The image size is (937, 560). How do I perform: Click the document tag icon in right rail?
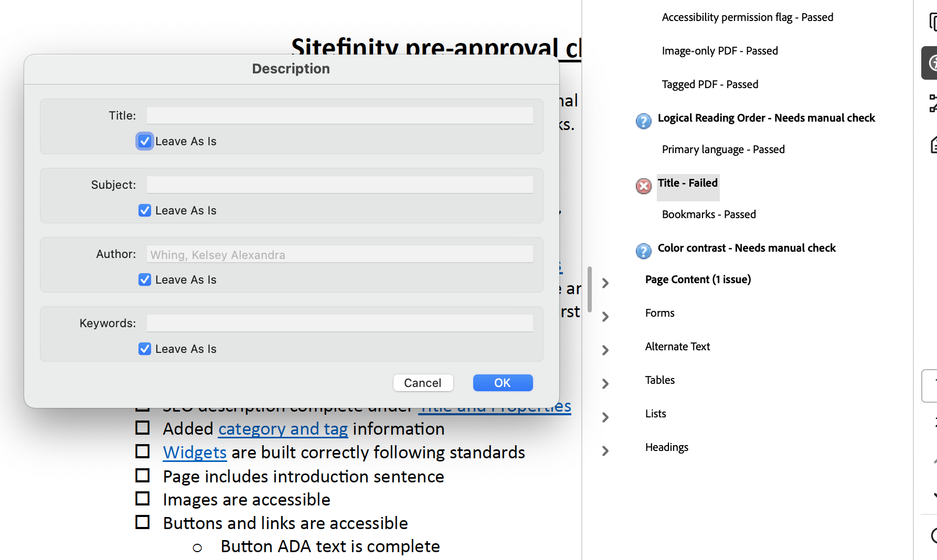[933, 145]
